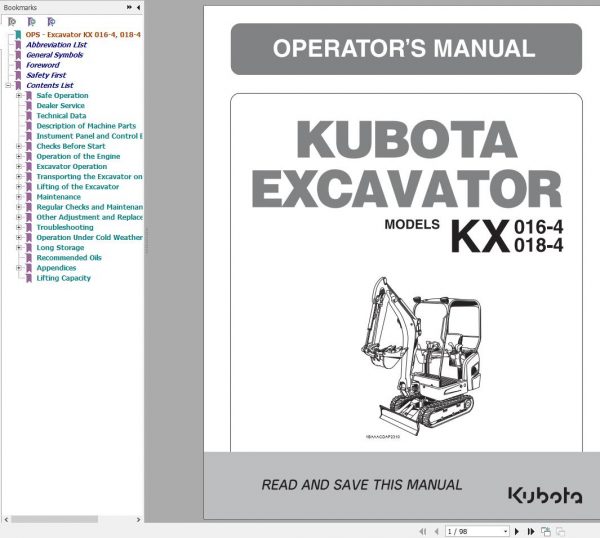Click the bookmarks horizontal scrollbar thumb

click(54, 520)
